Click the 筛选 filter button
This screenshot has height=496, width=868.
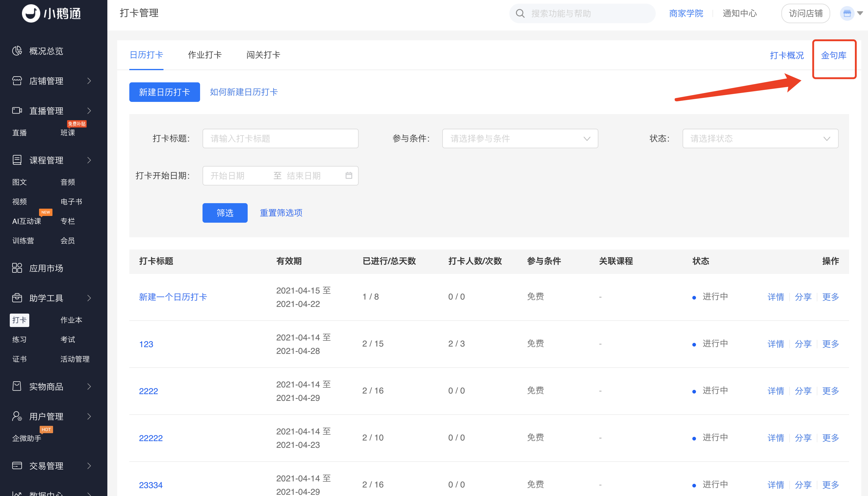click(x=225, y=213)
